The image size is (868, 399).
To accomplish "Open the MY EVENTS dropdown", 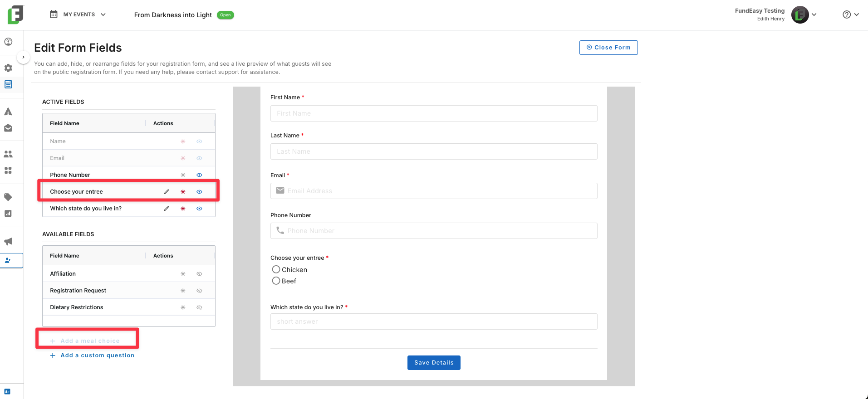I will [78, 15].
